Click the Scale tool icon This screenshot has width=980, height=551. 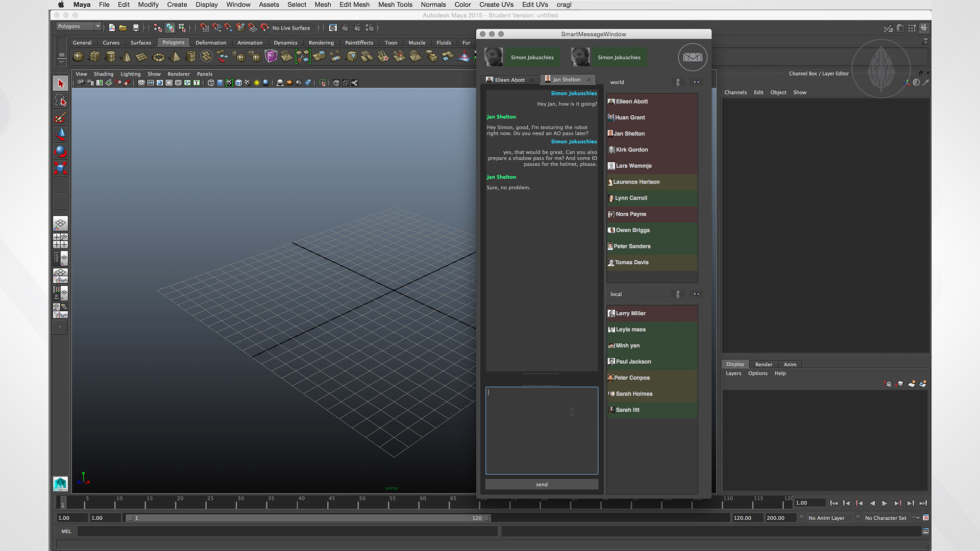(60, 168)
